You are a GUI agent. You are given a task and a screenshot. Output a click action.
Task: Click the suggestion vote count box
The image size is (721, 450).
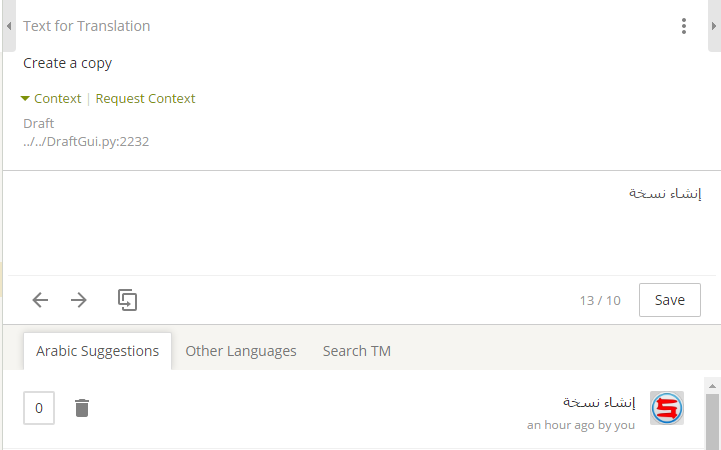coord(39,408)
